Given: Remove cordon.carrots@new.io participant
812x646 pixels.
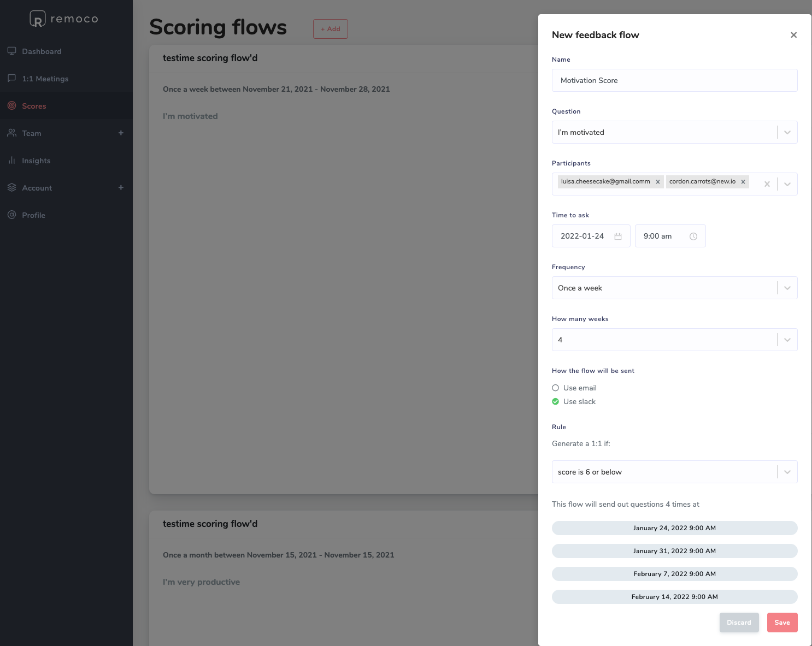Looking at the screenshot, I should coord(743,182).
